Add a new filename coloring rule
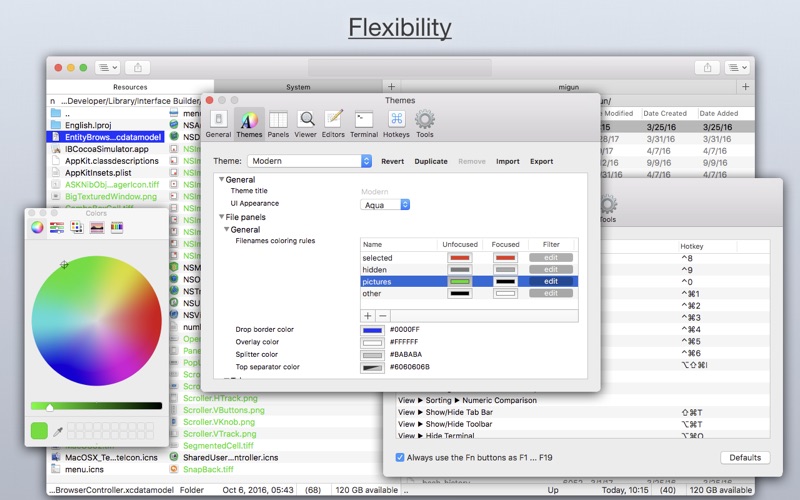The width and height of the screenshot is (800, 500). click(x=368, y=316)
